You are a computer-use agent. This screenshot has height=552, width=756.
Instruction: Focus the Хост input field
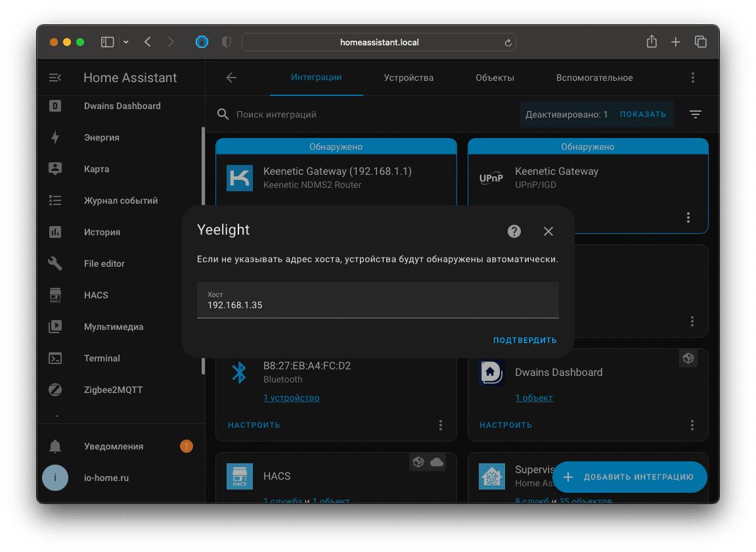(378, 300)
